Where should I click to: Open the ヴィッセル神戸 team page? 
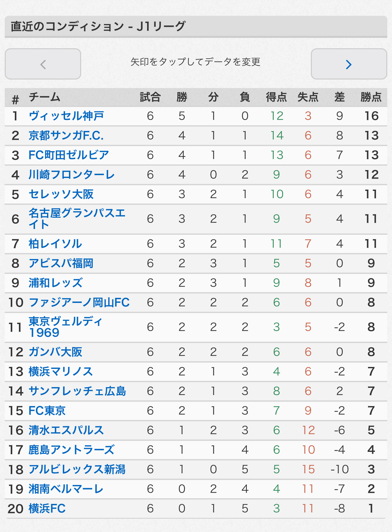point(66,116)
